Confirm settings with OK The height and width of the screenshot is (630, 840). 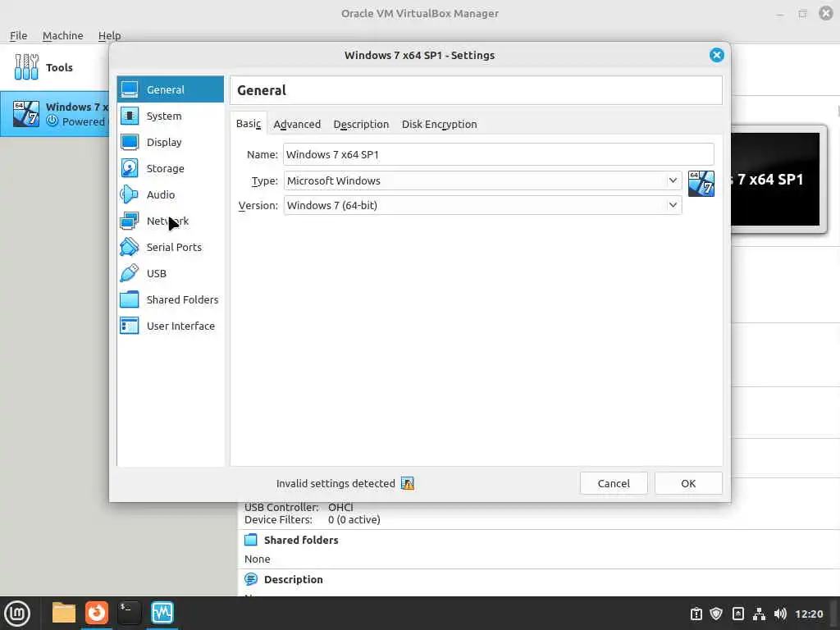click(x=688, y=483)
